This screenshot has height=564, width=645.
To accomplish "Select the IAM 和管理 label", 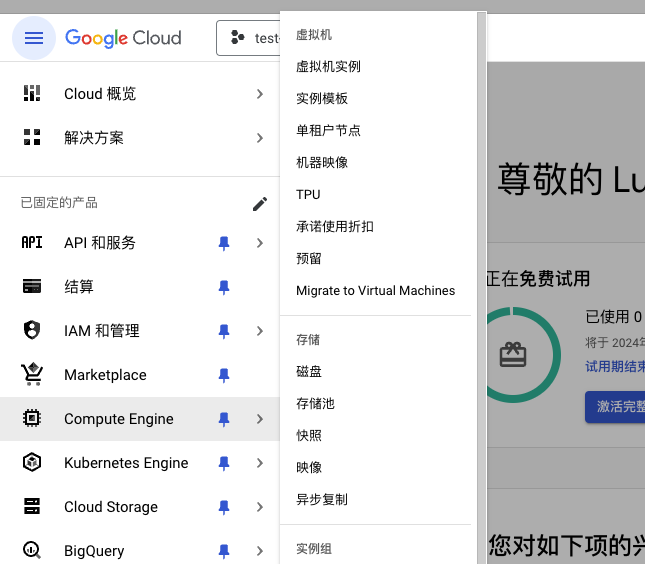I will (102, 331).
